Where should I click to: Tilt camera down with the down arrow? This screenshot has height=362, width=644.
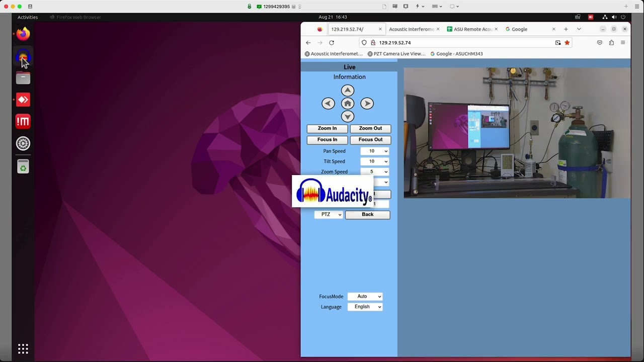[x=348, y=117]
